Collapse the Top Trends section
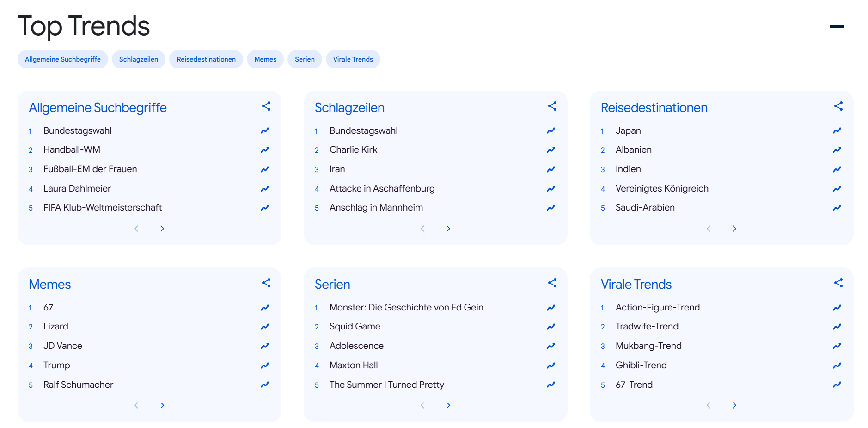The height and width of the screenshot is (428, 868). [837, 27]
